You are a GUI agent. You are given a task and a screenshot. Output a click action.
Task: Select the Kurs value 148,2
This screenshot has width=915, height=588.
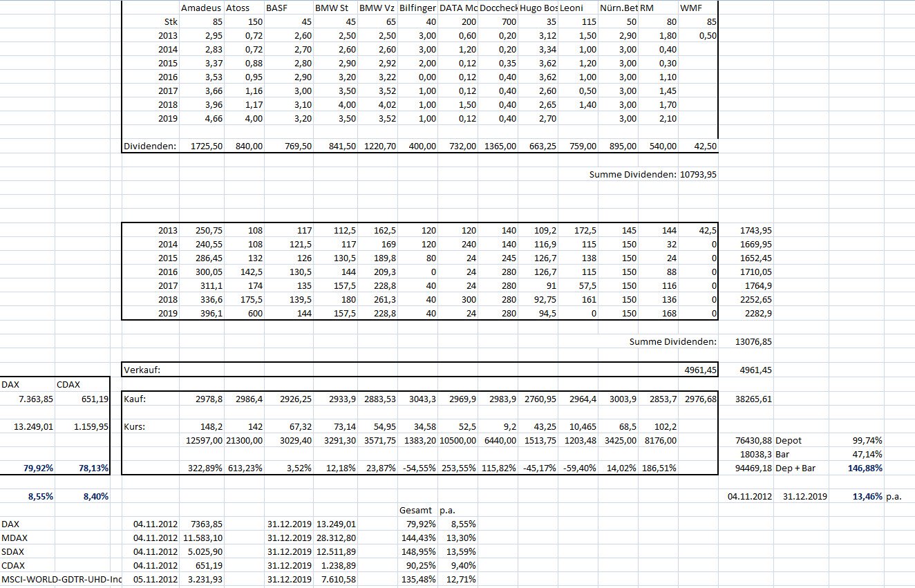[210, 426]
